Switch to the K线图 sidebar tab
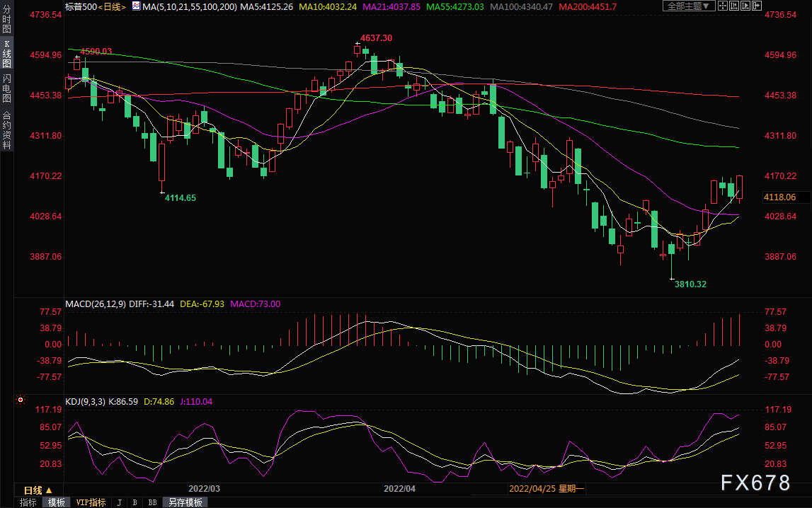Screen dimensions: 812x508 point(7,54)
